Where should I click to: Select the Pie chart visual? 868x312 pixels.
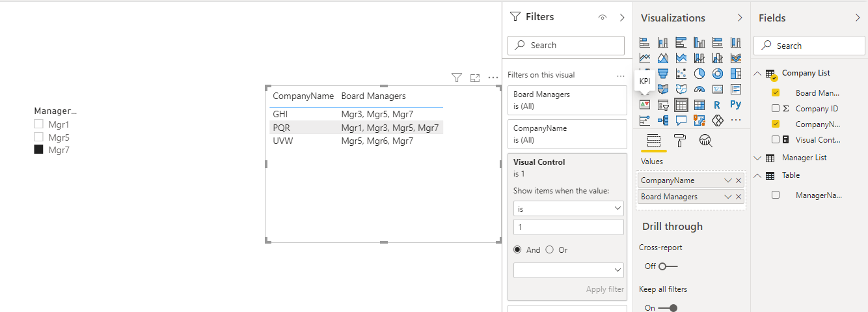[699, 74]
